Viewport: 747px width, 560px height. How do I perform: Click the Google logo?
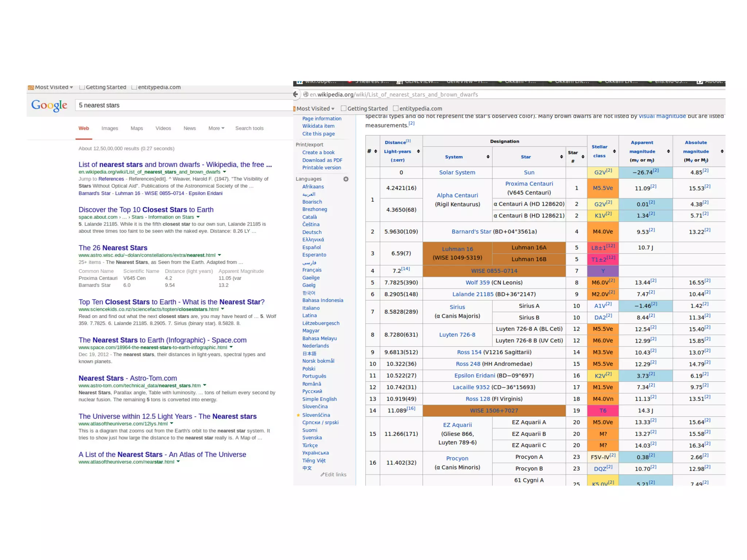click(x=49, y=105)
